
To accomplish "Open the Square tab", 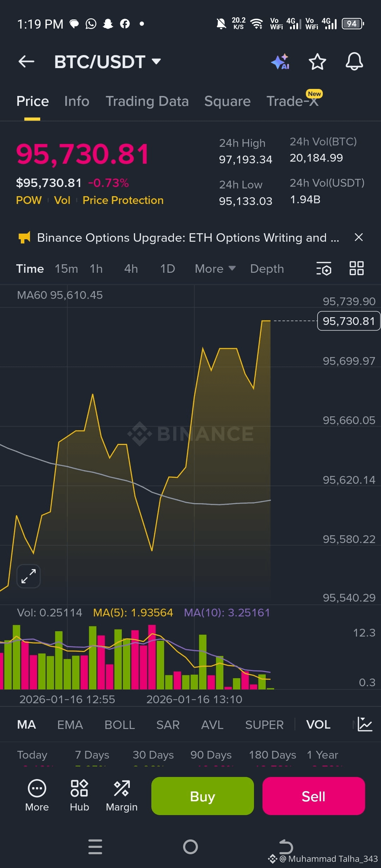I will coord(227,101).
